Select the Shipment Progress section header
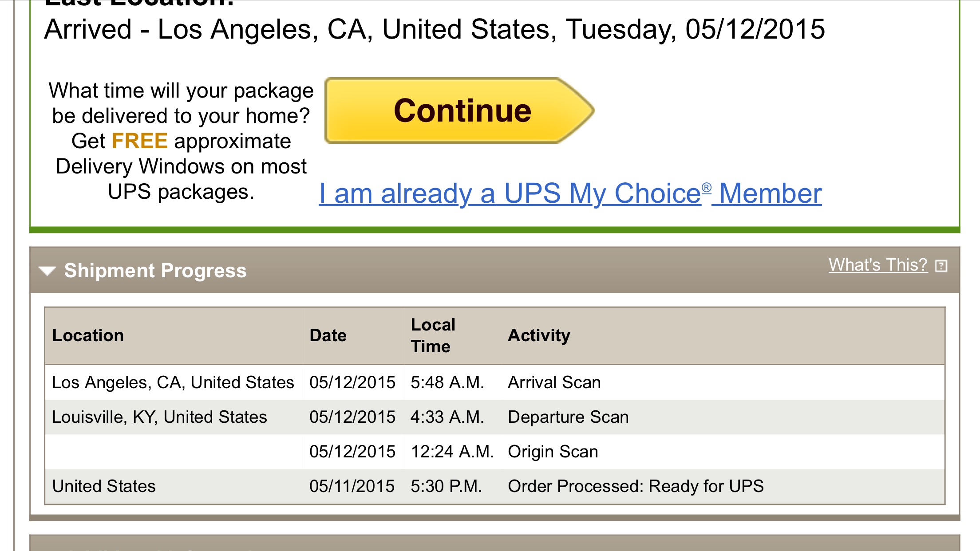 pyautogui.click(x=494, y=270)
